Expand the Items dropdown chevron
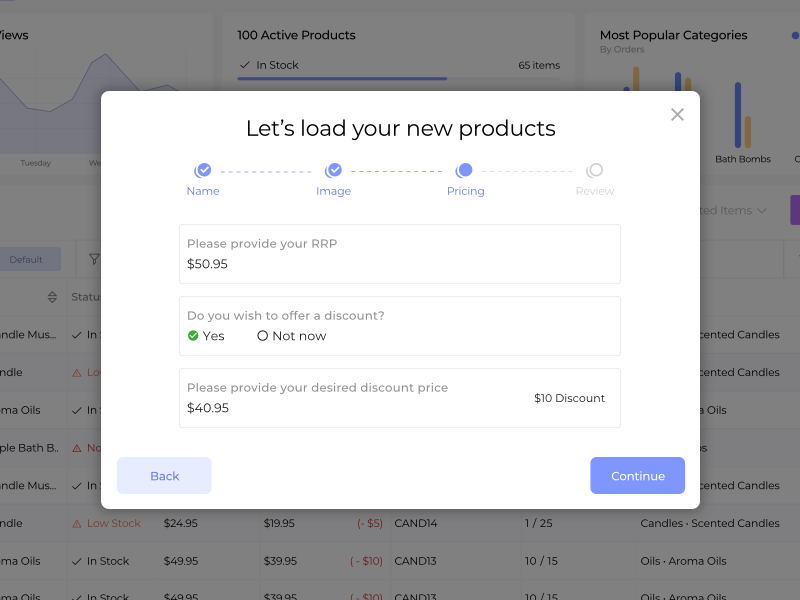The width and height of the screenshot is (800, 600). (762, 211)
